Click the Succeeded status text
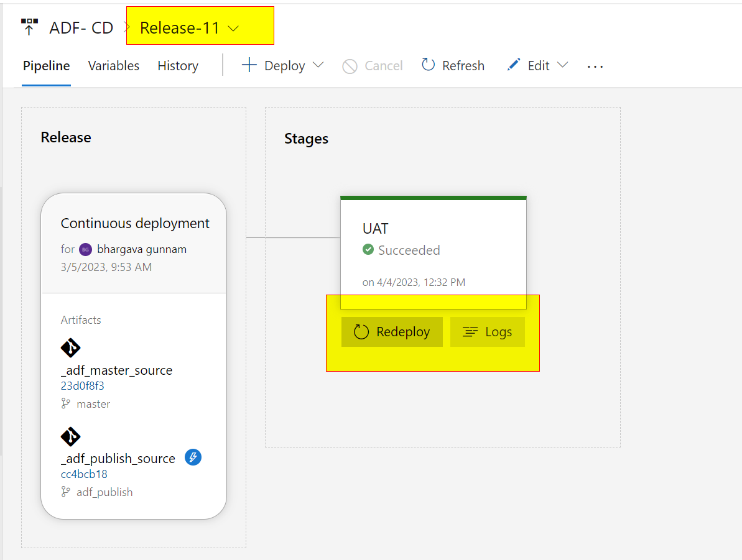The height and width of the screenshot is (560, 742). pos(409,250)
